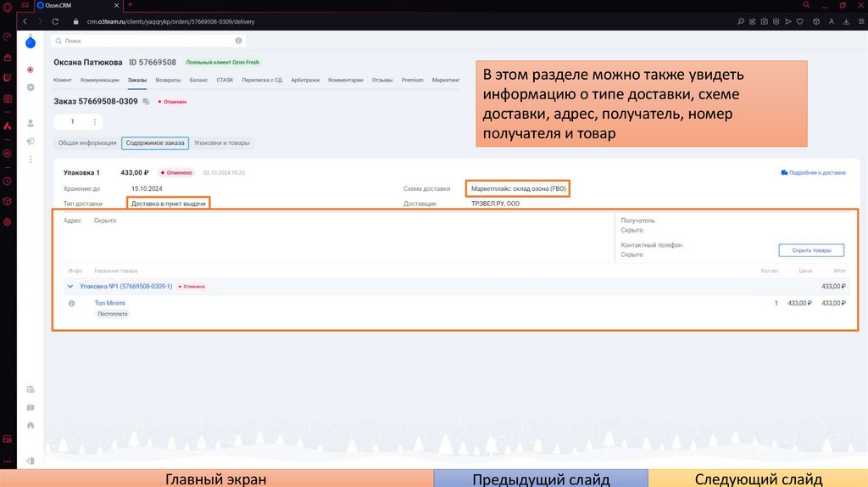Click the search field info icon
The image size is (868, 487).
click(238, 41)
